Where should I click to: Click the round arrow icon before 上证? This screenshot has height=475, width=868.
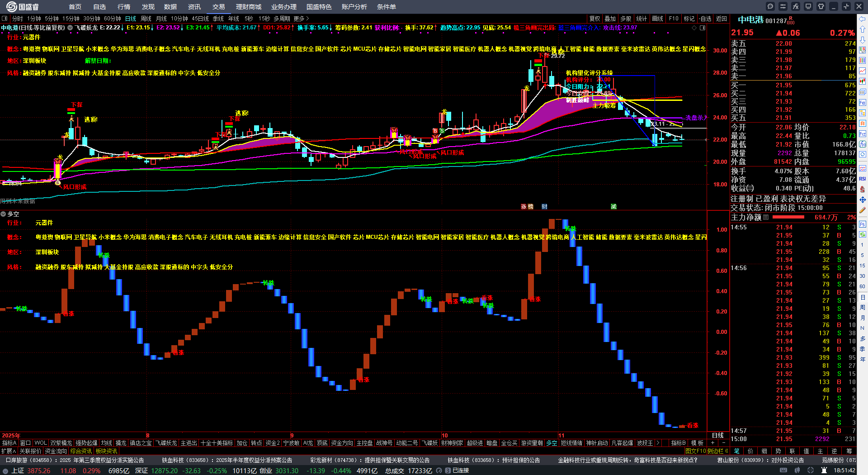click(5, 471)
